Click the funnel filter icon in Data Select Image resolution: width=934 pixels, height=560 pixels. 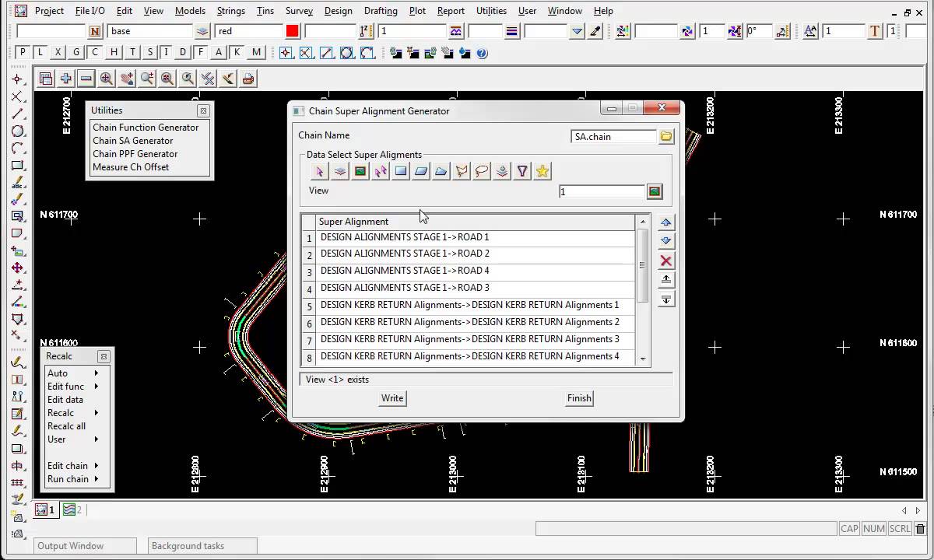[522, 171]
